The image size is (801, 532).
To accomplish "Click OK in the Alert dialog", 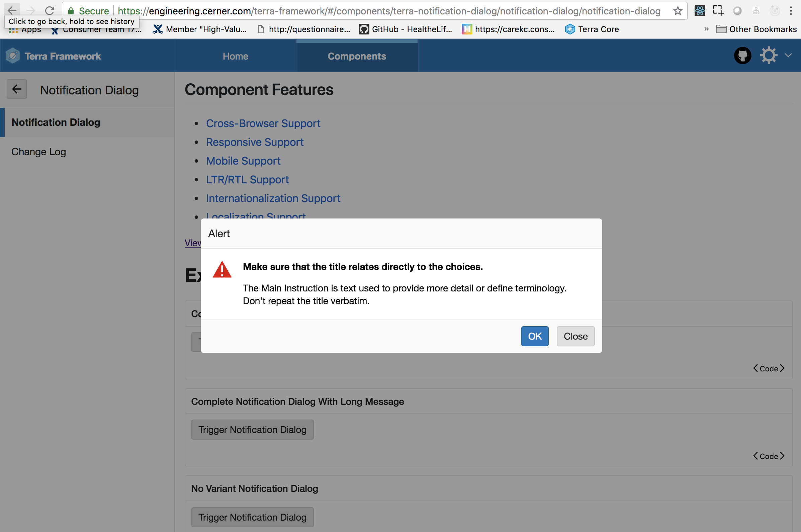I will [x=534, y=336].
